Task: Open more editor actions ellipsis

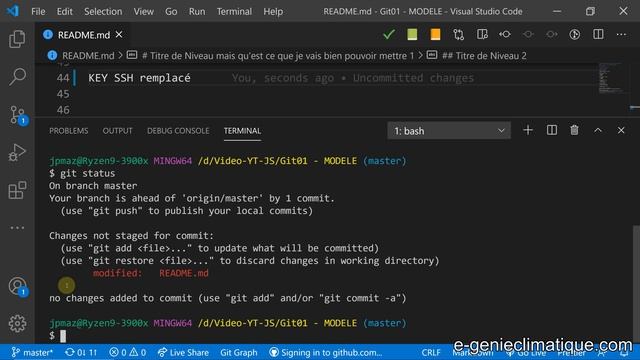Action: point(621,34)
